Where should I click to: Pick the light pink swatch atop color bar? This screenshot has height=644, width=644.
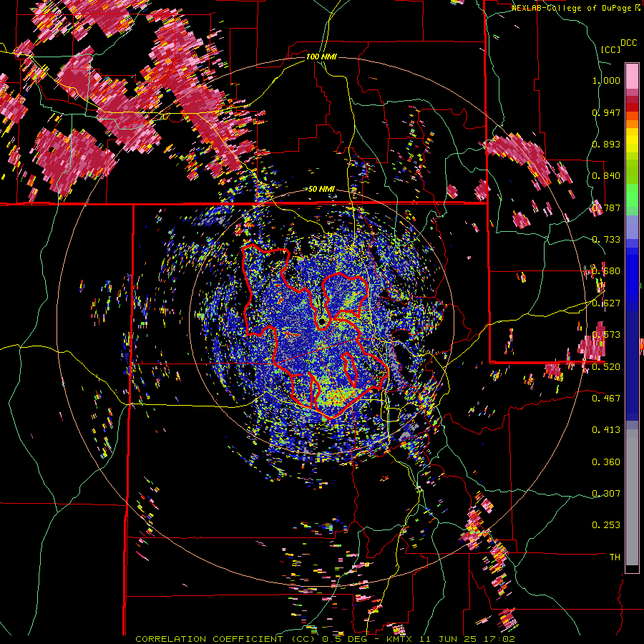point(632,76)
